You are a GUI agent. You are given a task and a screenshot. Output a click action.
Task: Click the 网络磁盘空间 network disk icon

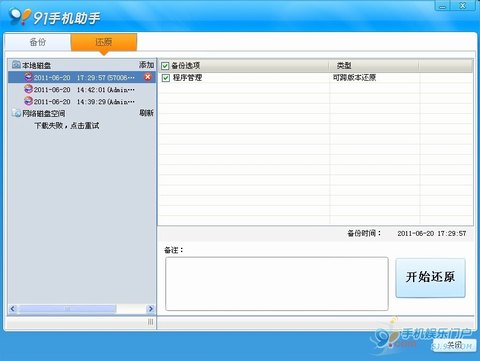16,113
